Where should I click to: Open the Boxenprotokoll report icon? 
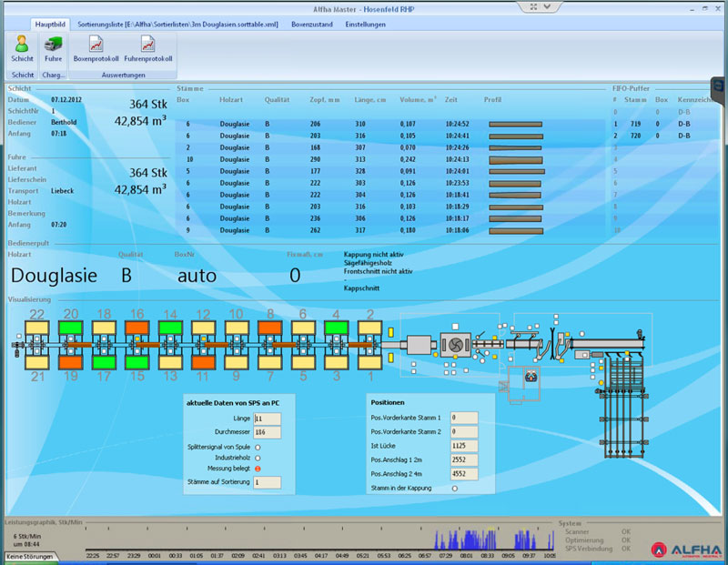pos(96,45)
